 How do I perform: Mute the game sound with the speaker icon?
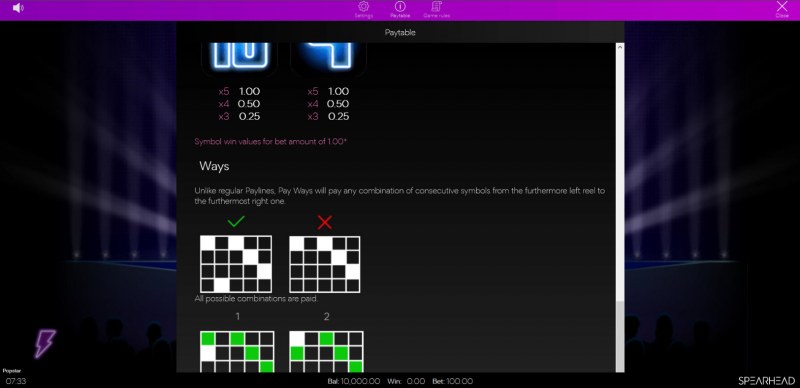coord(18,8)
